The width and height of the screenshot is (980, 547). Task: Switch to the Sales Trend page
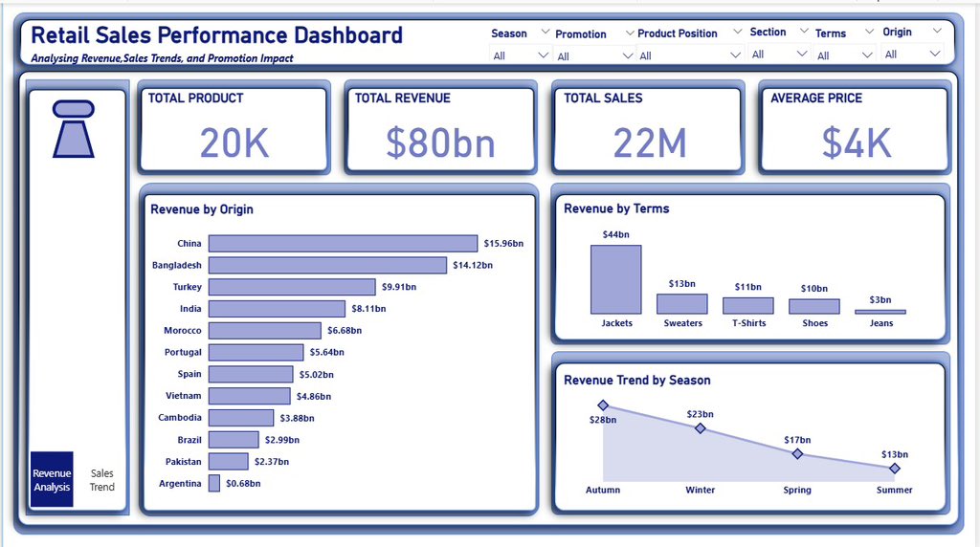click(x=101, y=479)
